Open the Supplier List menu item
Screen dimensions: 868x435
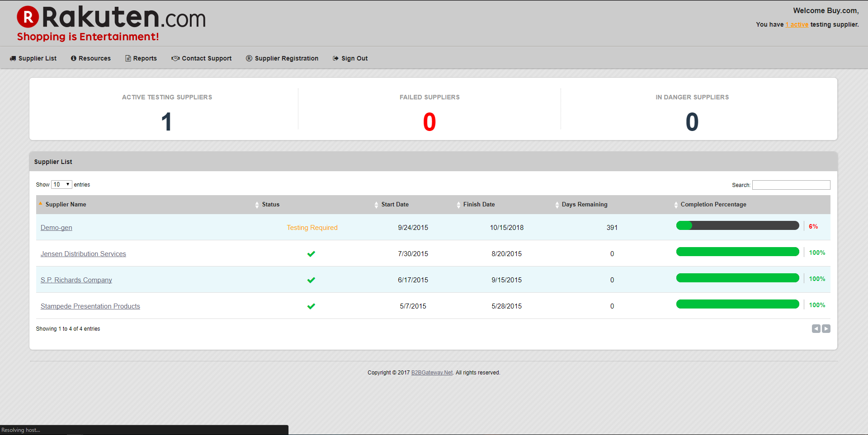tap(33, 58)
